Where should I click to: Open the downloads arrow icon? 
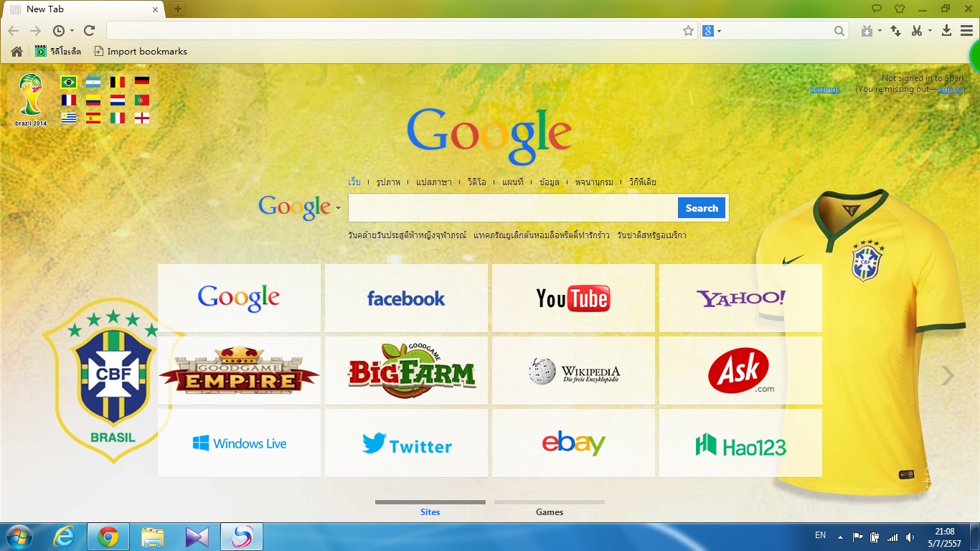pyautogui.click(x=946, y=31)
